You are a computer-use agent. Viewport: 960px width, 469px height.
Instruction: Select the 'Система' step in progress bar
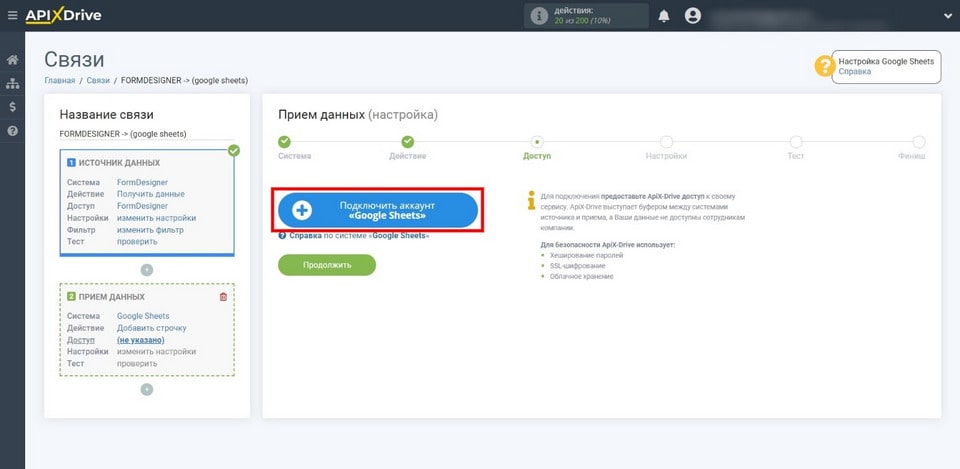284,143
